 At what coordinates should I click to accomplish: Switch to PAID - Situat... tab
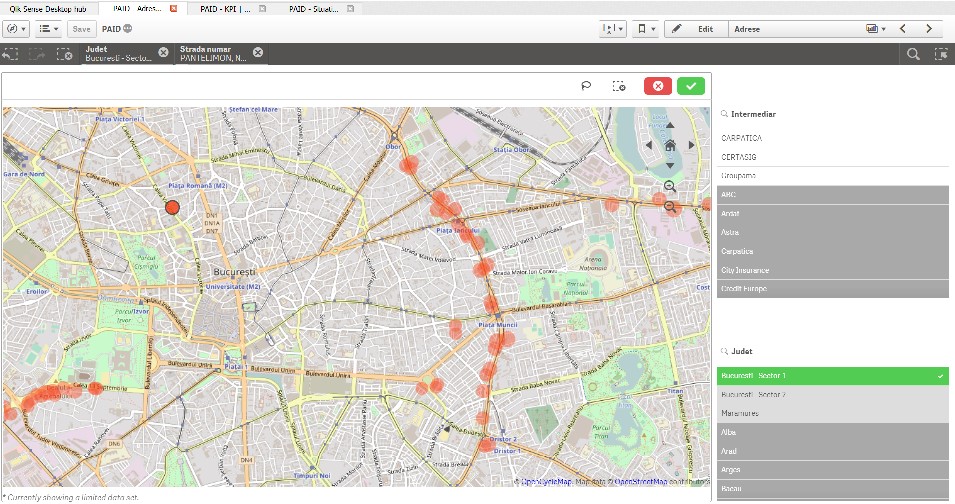click(314, 9)
